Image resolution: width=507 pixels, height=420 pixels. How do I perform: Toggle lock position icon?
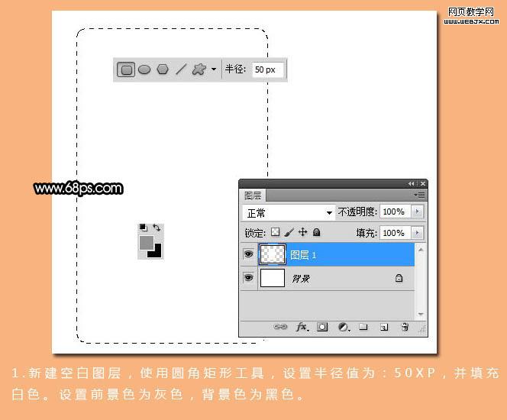302,232
